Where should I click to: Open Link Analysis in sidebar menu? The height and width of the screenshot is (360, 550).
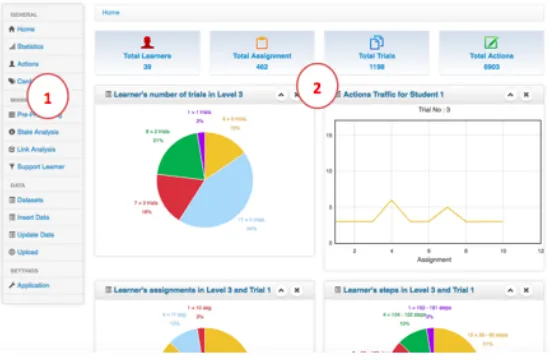pos(36,149)
